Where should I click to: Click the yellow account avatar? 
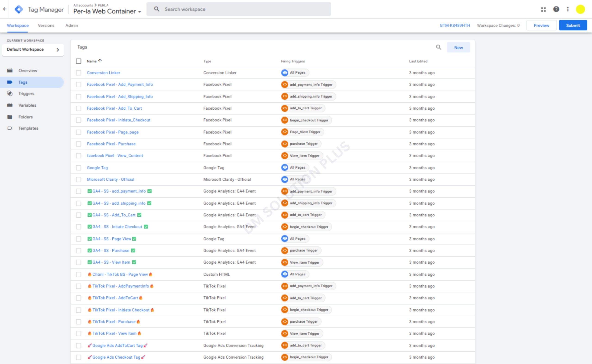580,9
